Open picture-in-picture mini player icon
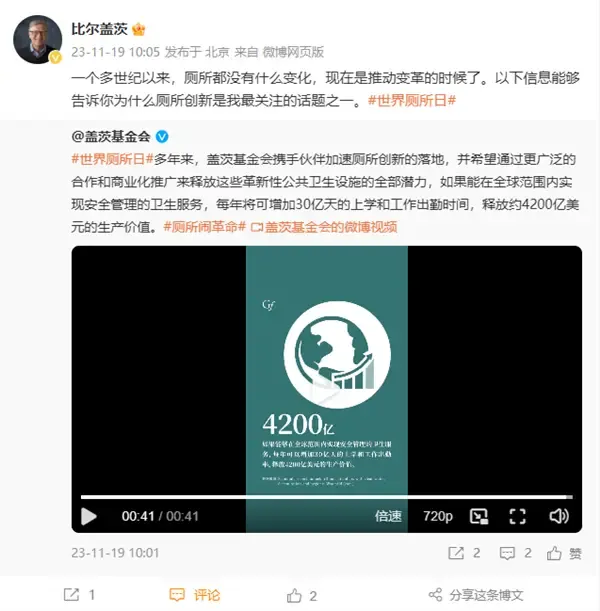This screenshot has height=611, width=600. 479,516
